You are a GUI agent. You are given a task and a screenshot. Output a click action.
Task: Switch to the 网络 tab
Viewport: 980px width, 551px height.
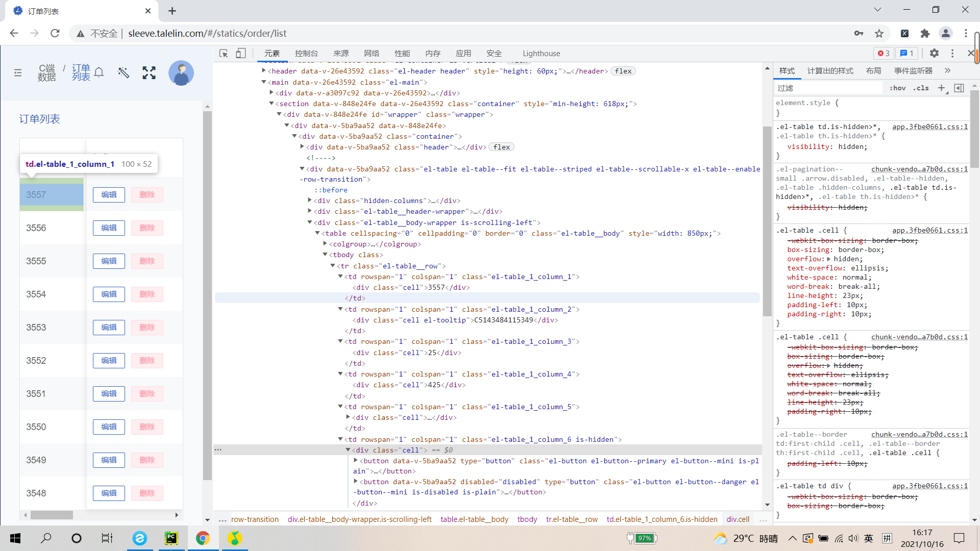(372, 53)
